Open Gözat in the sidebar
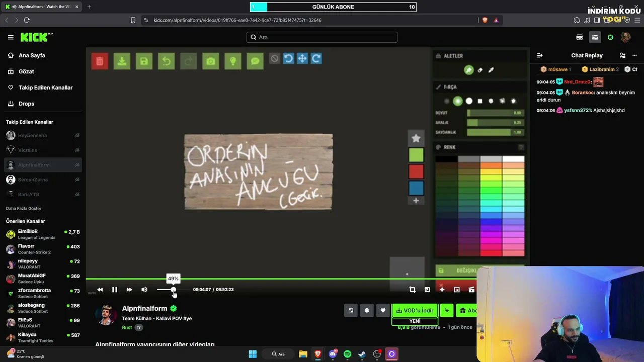The image size is (644, 362). pyautogui.click(x=26, y=71)
